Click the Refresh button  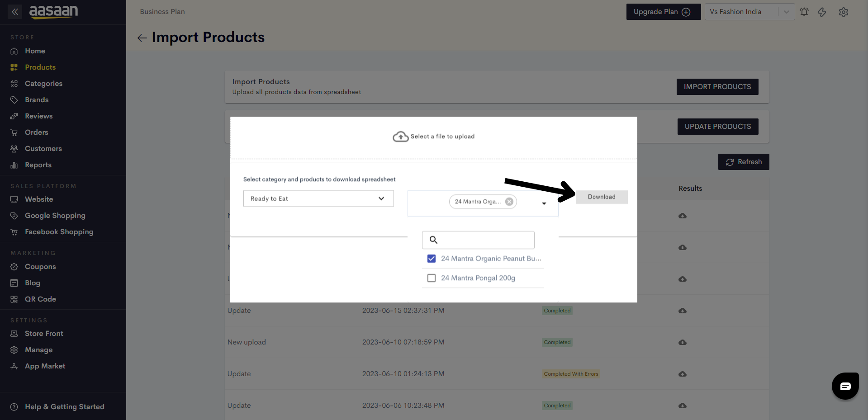click(x=744, y=162)
